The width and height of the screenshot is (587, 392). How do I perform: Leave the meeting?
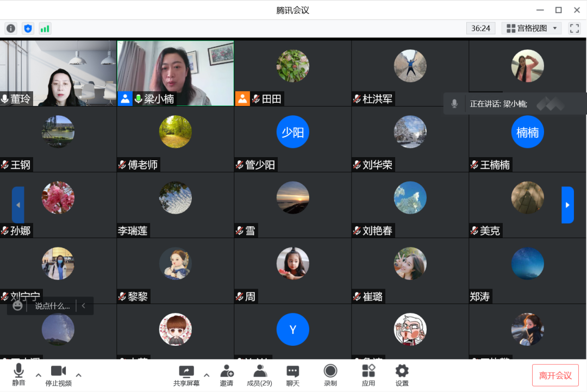point(555,375)
